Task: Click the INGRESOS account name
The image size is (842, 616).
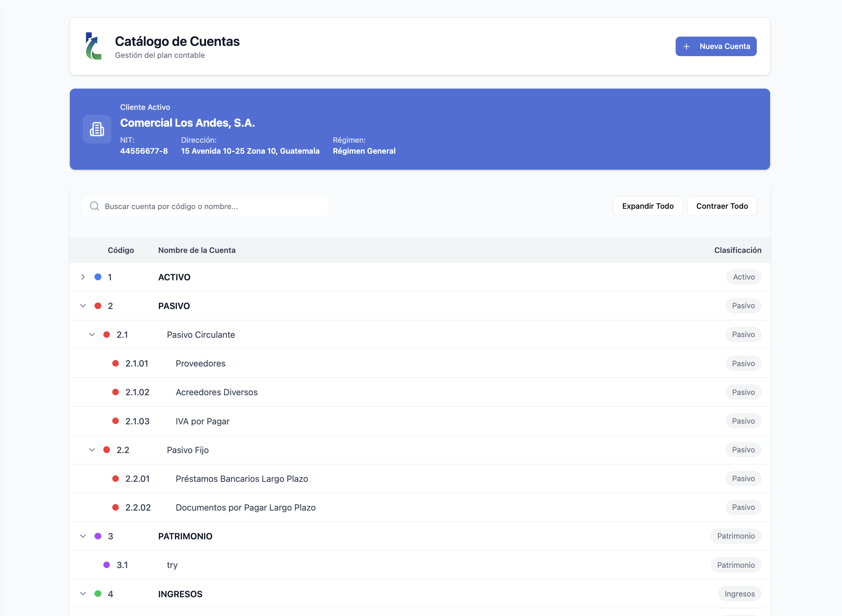Action: [x=180, y=594]
